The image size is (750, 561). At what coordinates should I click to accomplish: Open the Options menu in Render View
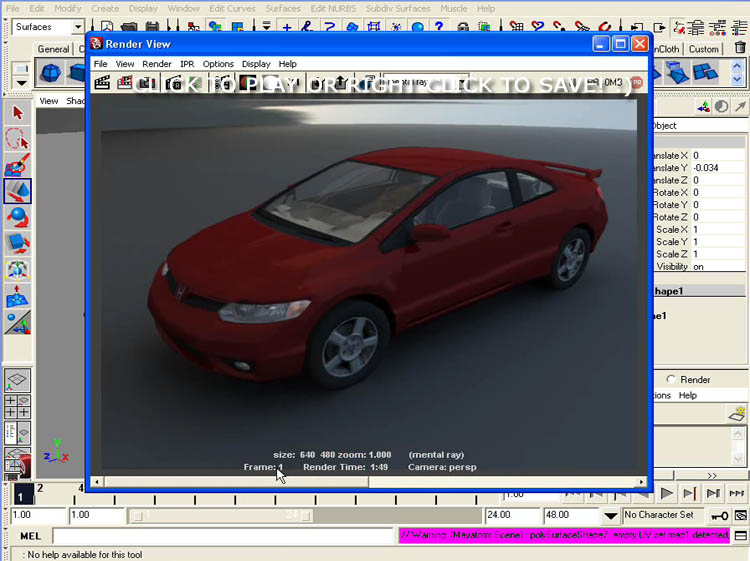[x=218, y=64]
